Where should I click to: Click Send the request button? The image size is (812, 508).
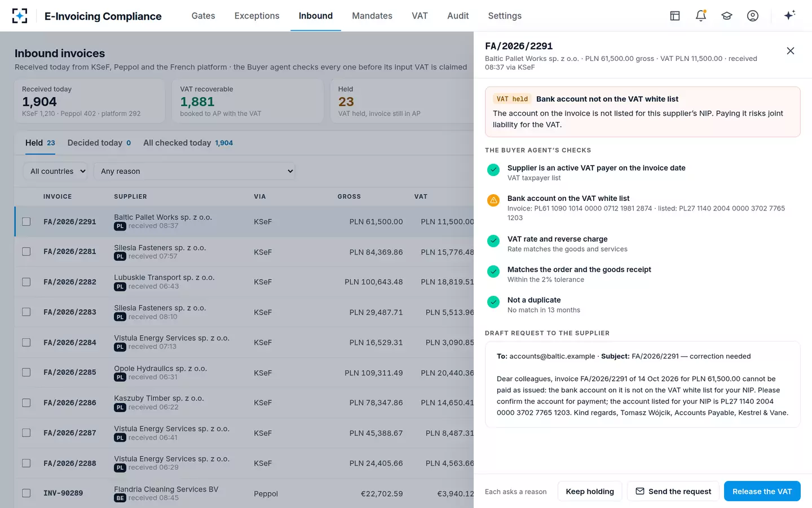673,492
